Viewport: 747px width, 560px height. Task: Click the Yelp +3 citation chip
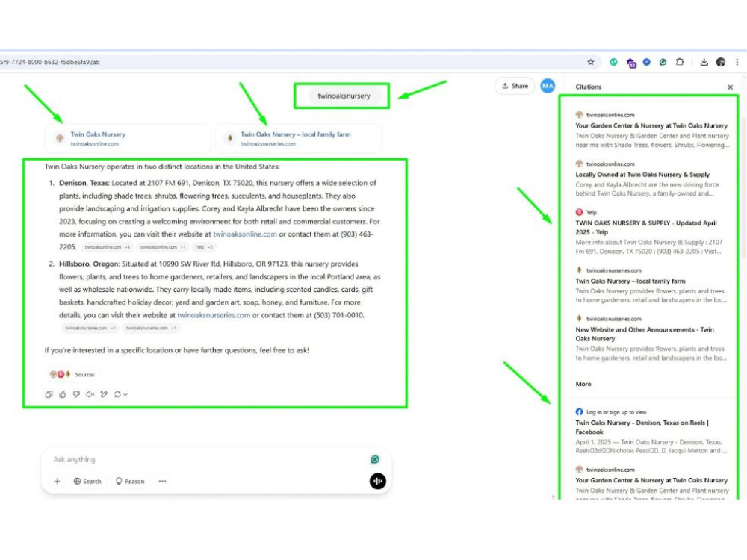click(205, 247)
